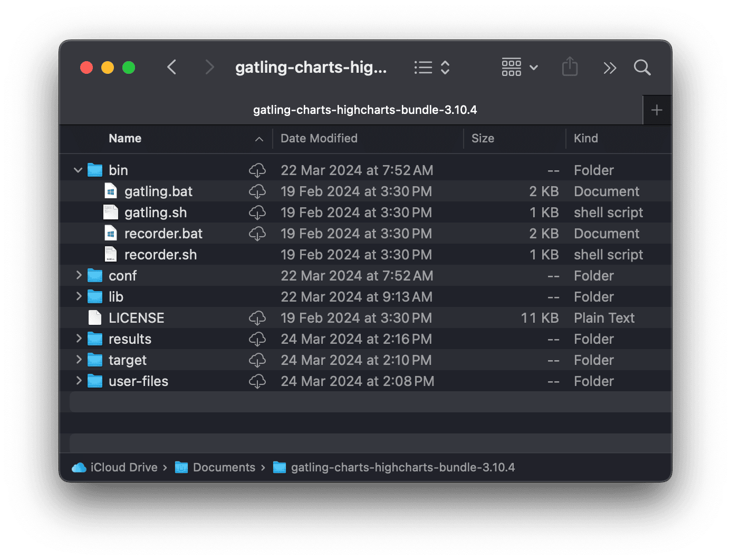The width and height of the screenshot is (731, 560).
Task: Expand the lib folder
Action: [78, 296]
